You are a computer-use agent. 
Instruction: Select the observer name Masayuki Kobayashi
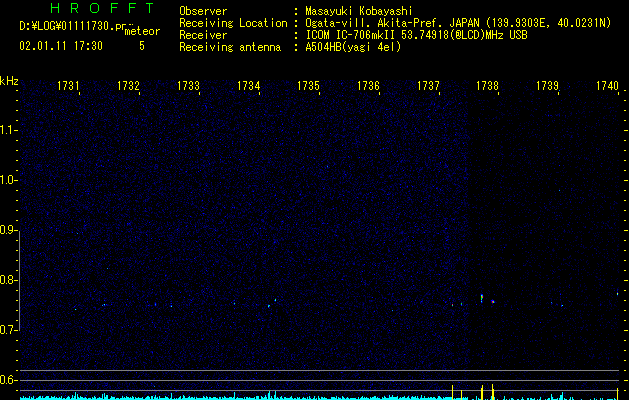pyautogui.click(x=359, y=11)
